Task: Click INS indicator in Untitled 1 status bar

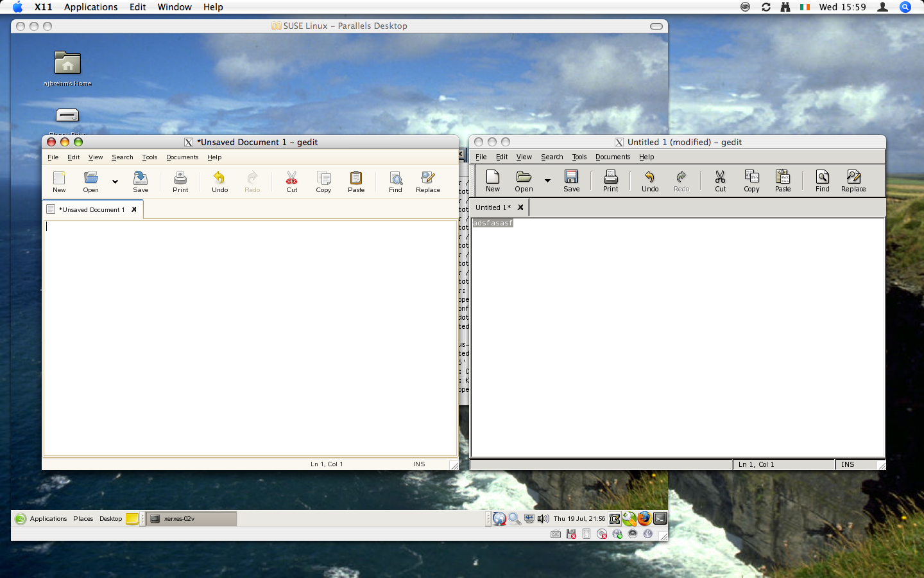Action: (x=848, y=464)
